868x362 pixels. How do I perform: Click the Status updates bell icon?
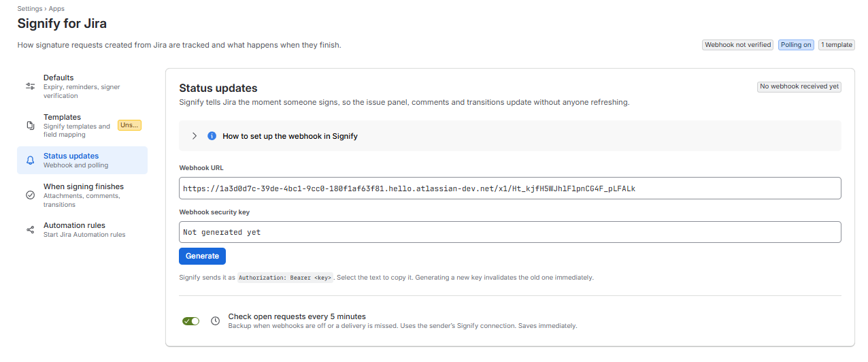(x=30, y=161)
